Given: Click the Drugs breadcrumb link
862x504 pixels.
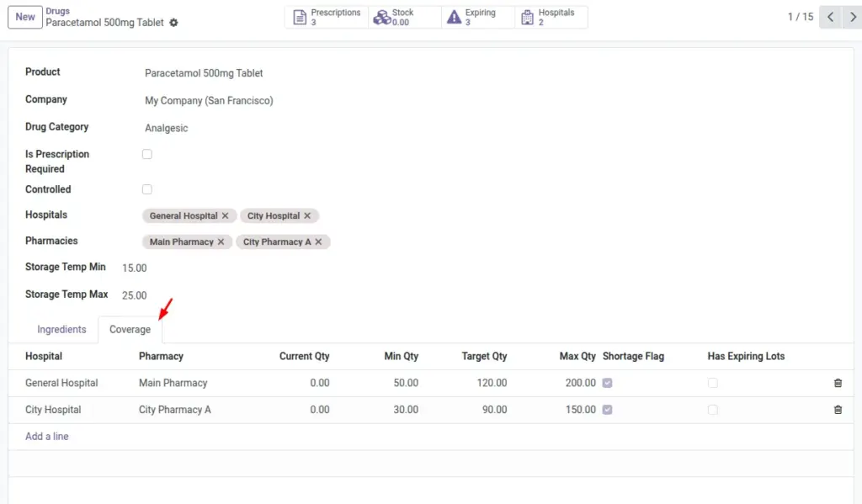Looking at the screenshot, I should pos(58,11).
